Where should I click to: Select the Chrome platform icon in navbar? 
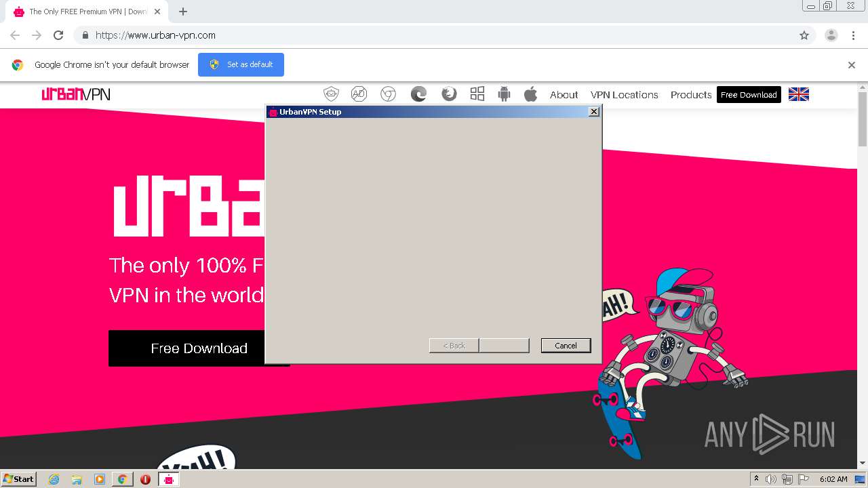point(388,94)
